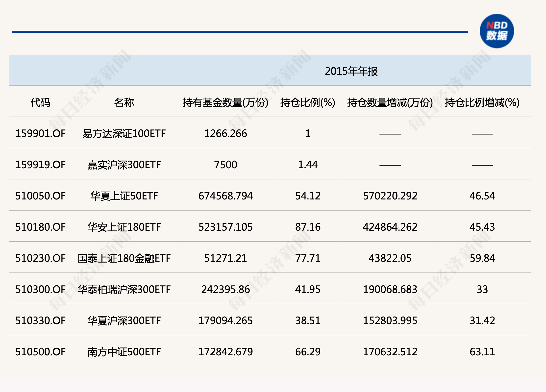The height and width of the screenshot is (392, 546).
Task: Click holding ratio 54.12
Action: tap(308, 196)
